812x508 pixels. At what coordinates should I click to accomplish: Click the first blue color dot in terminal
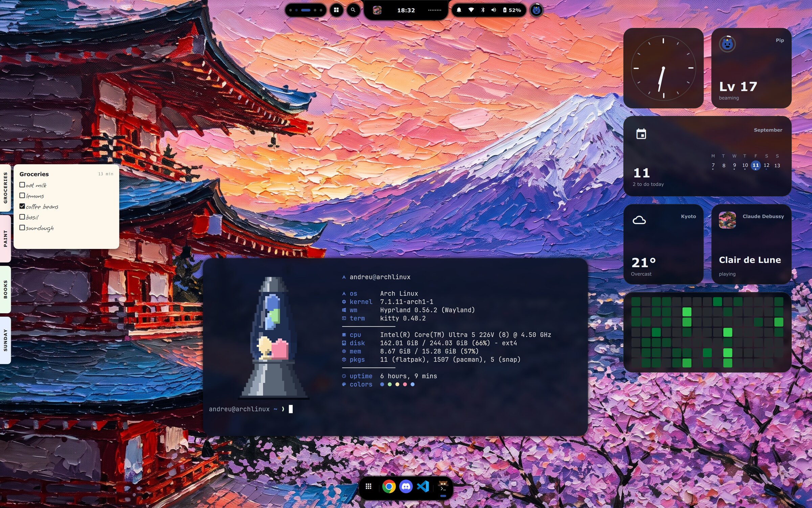click(x=382, y=384)
